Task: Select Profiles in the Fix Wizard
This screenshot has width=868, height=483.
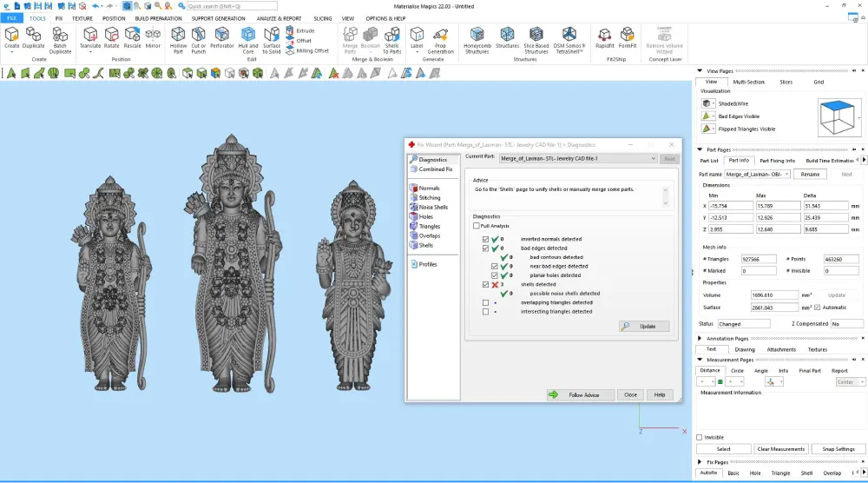Action: tap(427, 264)
